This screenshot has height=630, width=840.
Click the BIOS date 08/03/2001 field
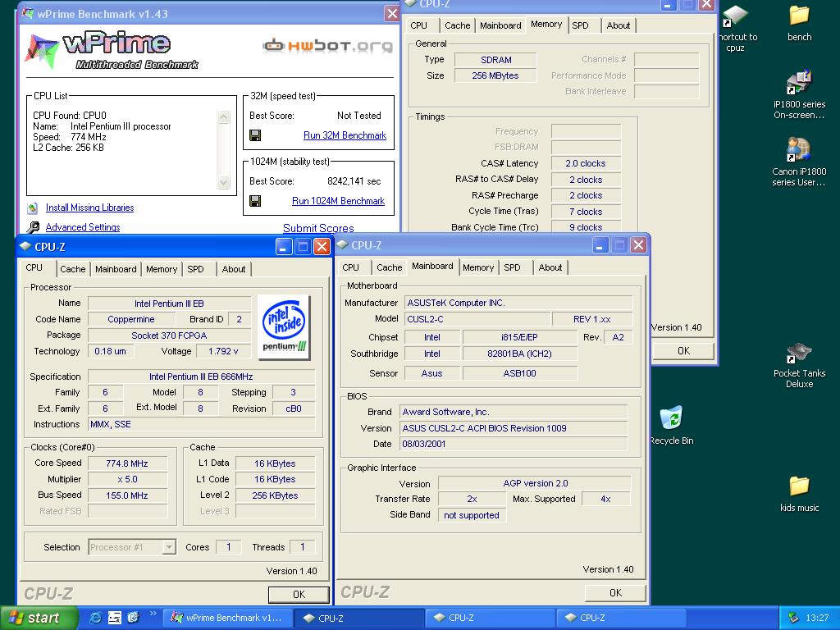(514, 444)
